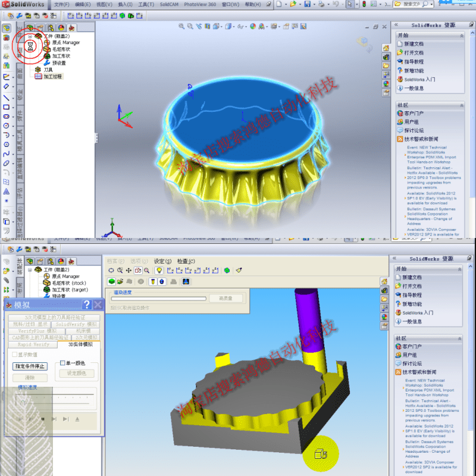Select 毛坯形状 (stock) in lower tree

point(69,283)
